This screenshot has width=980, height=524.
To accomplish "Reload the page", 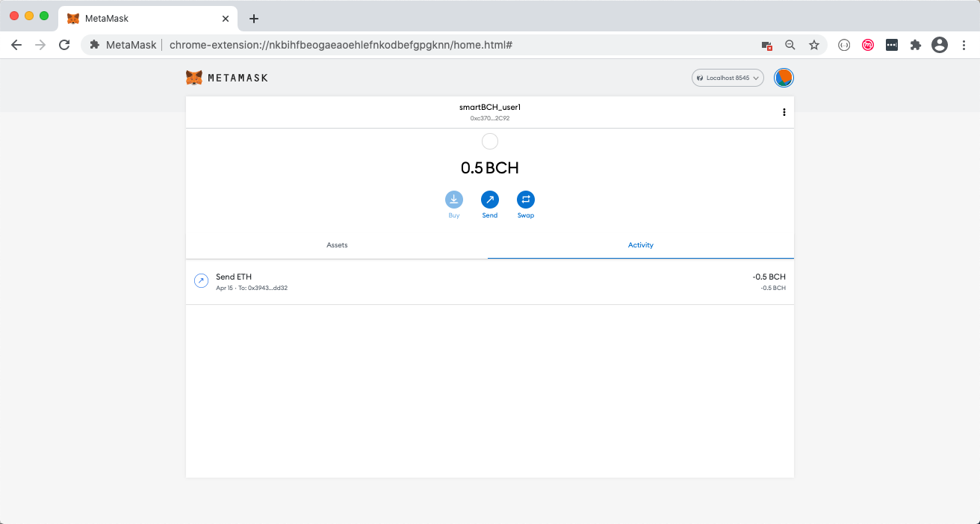I will (64, 45).
